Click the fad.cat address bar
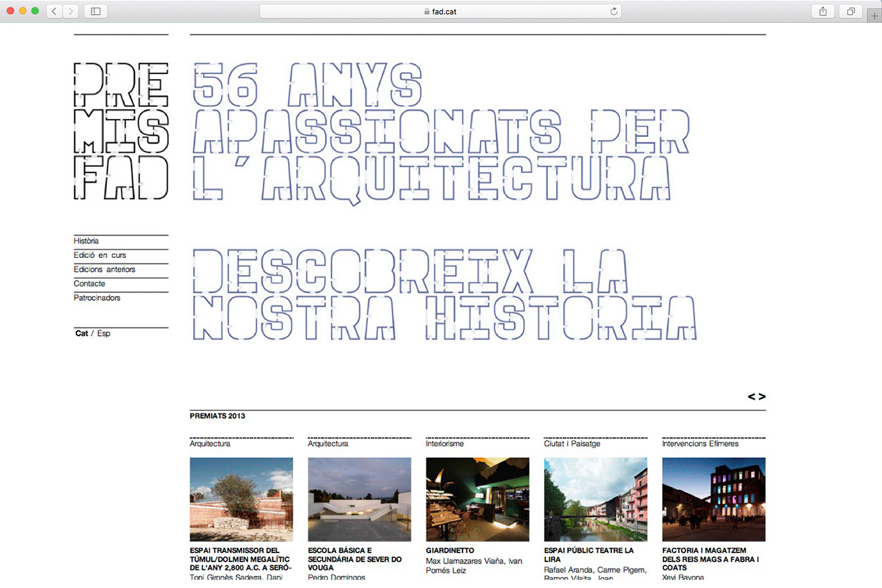Viewport: 882px width, 588px height. coord(440,11)
